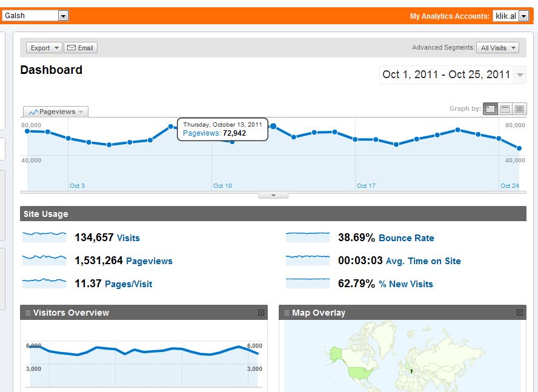The image size is (538, 392).
Task: Click the Bounce Rate sparkline thumbnail
Action: pyautogui.click(x=308, y=237)
